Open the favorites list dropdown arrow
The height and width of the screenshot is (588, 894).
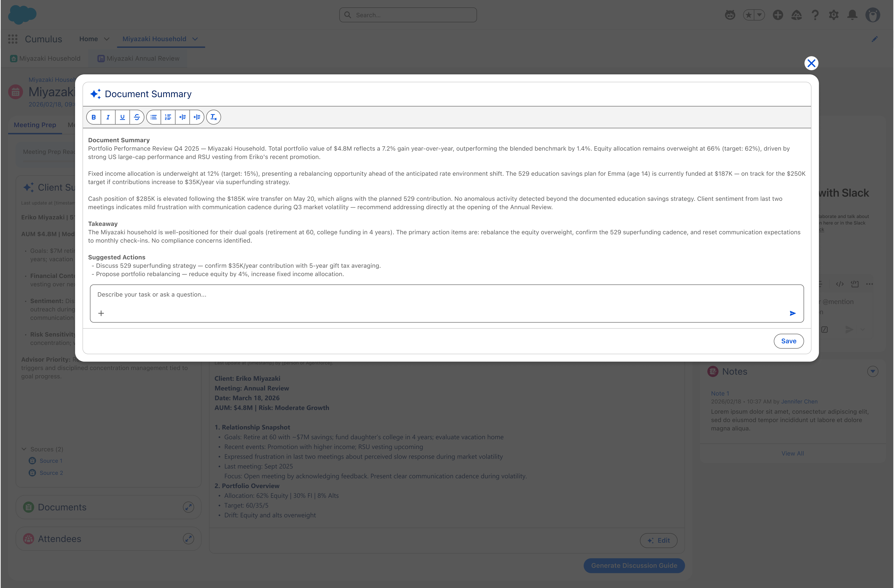point(759,15)
